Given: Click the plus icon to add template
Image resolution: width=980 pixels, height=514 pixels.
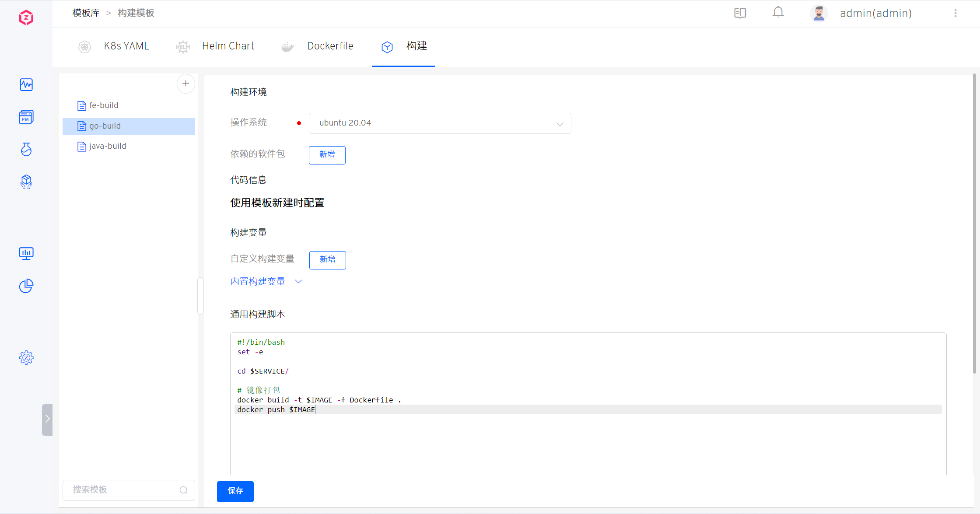Looking at the screenshot, I should click(x=185, y=84).
